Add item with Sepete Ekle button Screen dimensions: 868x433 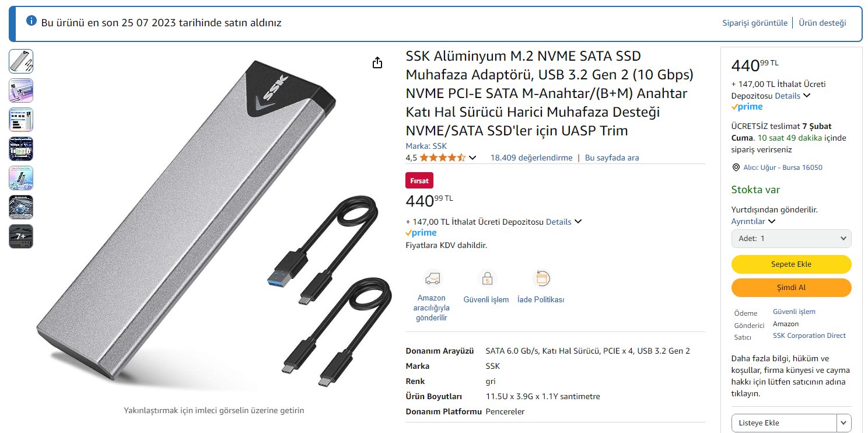(791, 264)
